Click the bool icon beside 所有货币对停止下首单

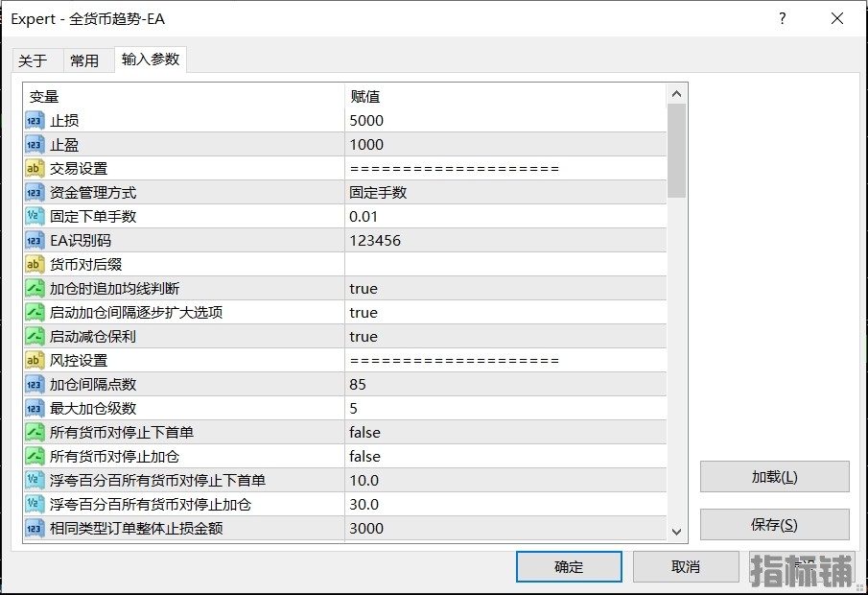coord(34,433)
